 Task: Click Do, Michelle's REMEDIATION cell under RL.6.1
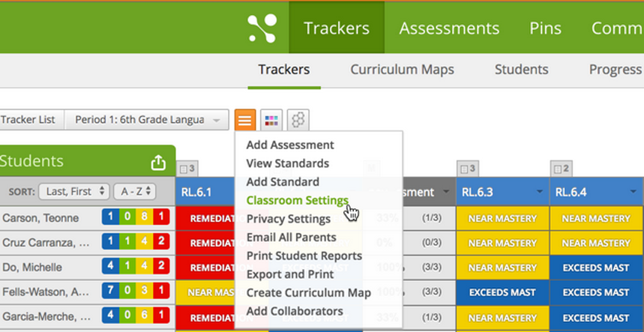click(x=205, y=268)
